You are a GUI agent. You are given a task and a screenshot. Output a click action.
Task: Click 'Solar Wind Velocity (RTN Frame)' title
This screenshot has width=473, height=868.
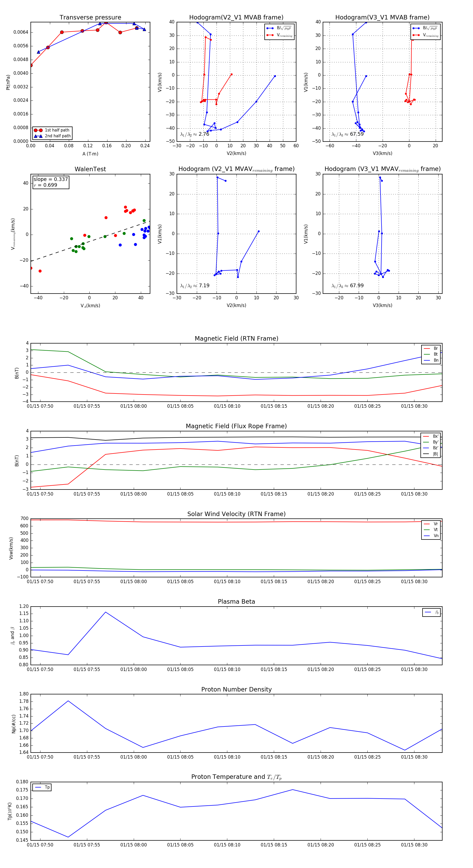click(236, 514)
